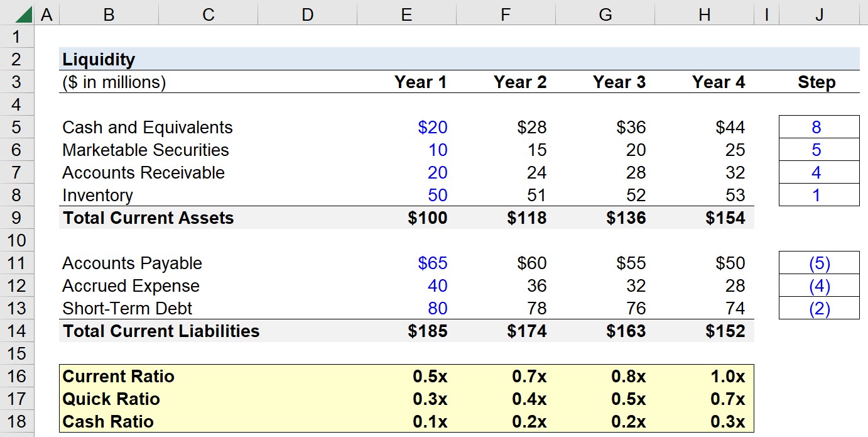Select the Step header cell
Screen dimensions: 868x437
[x=816, y=82]
